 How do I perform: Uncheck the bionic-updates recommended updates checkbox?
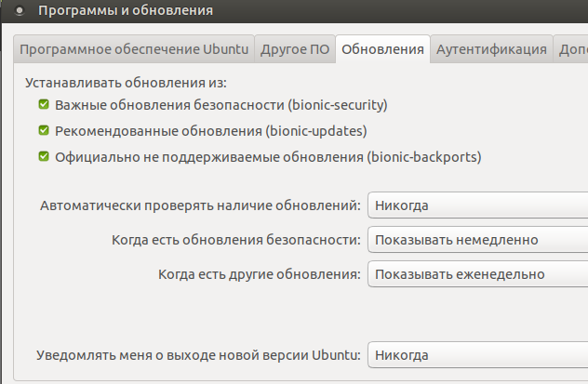point(44,131)
